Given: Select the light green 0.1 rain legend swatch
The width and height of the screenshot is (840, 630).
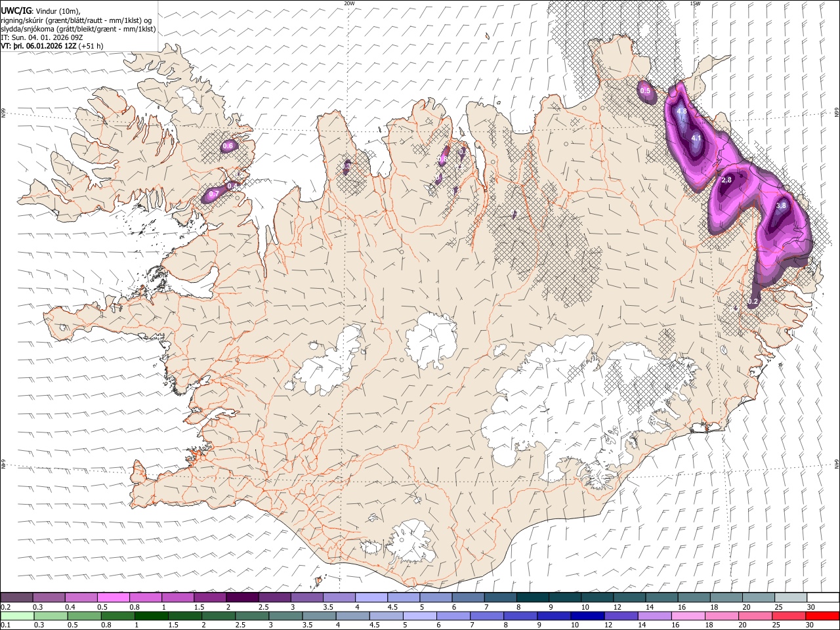Looking at the screenshot, I should (x=18, y=616).
